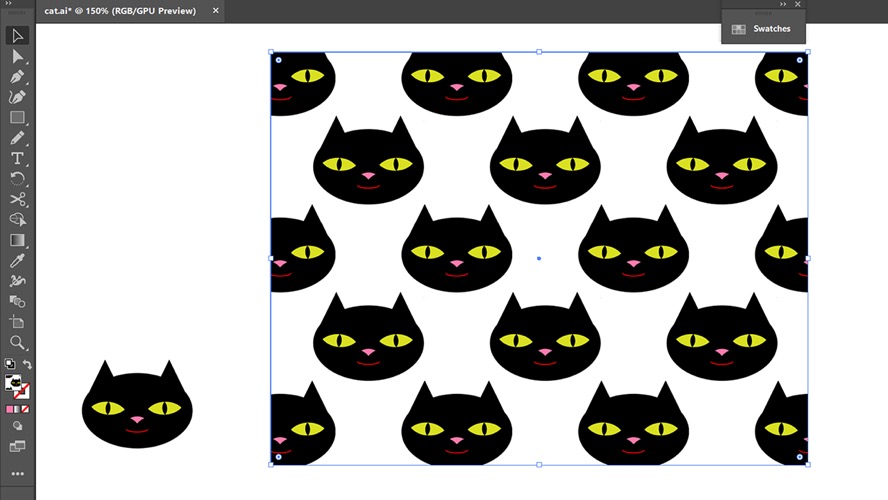This screenshot has width=888, height=500.
Task: Reset to default fill and stroke
Action: coord(10,364)
